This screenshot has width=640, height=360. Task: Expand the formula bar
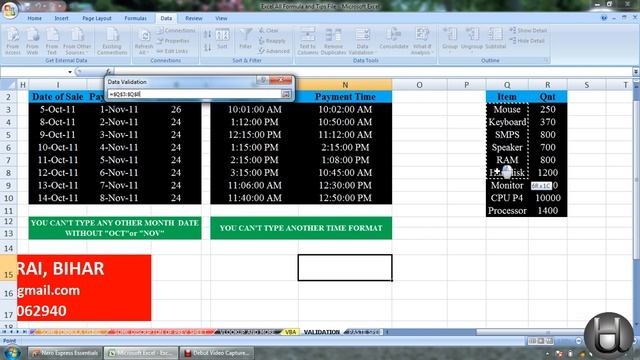coord(636,72)
